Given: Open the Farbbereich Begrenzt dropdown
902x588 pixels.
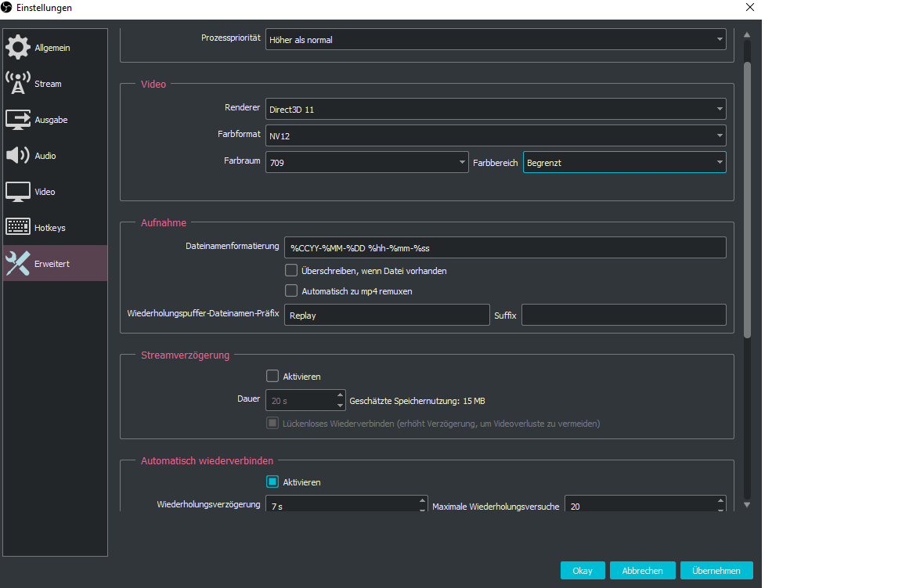Looking at the screenshot, I should pos(623,163).
